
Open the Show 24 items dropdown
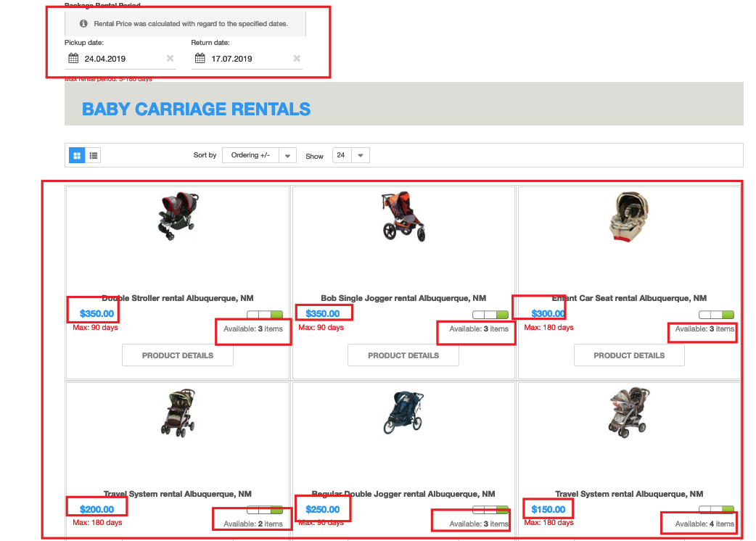(x=351, y=155)
